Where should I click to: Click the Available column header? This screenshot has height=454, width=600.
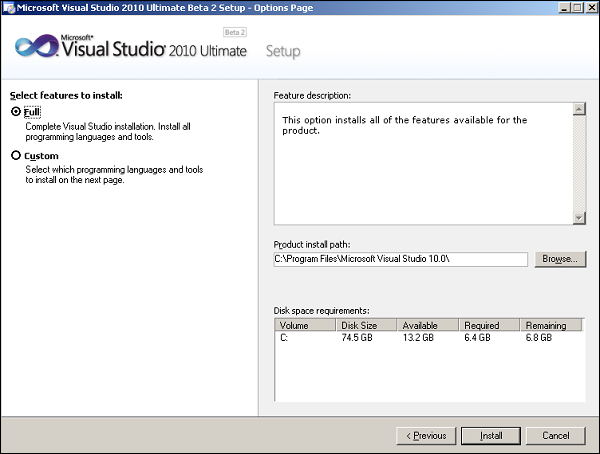pos(427,325)
